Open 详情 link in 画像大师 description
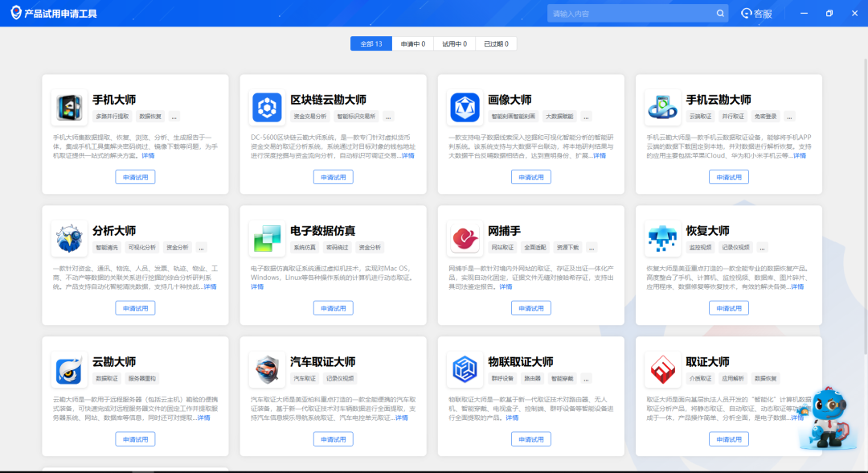 600,155
